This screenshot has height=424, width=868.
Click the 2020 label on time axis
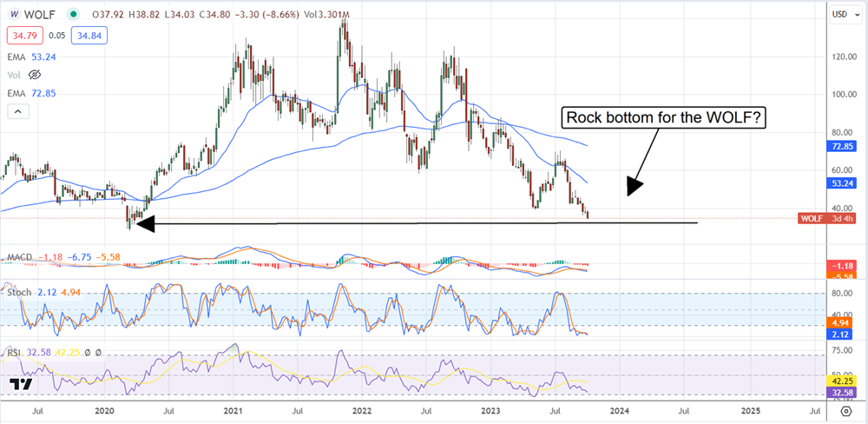105,411
